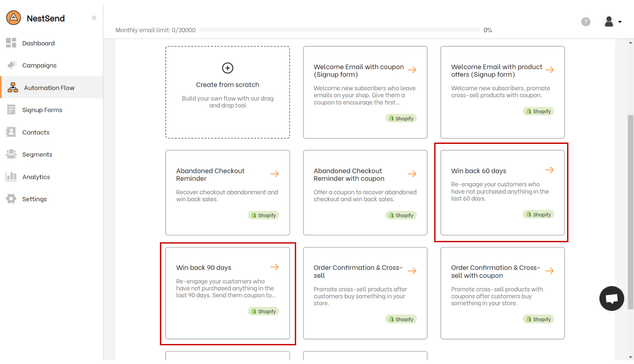The height and width of the screenshot is (364, 634).
Task: Select the Contacts person icon
Action: pos(11,132)
